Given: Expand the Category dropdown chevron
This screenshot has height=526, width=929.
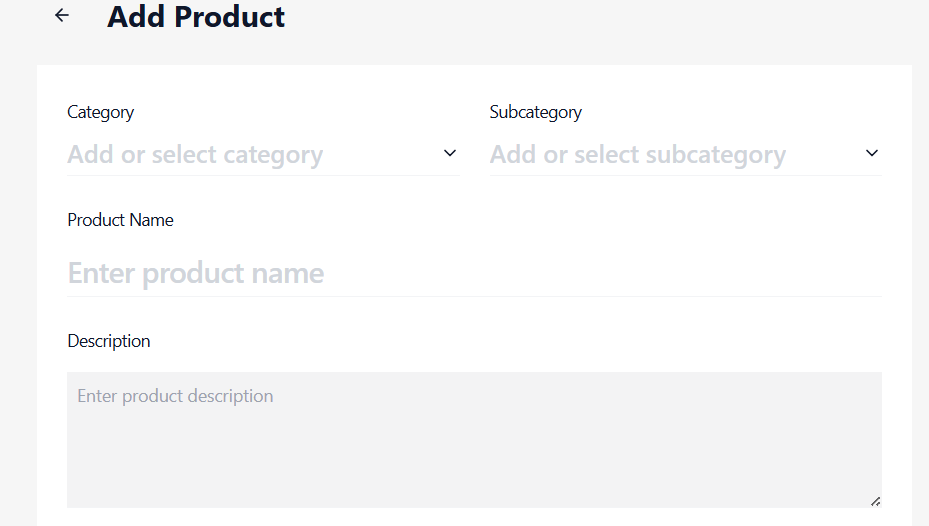Looking at the screenshot, I should click(450, 153).
